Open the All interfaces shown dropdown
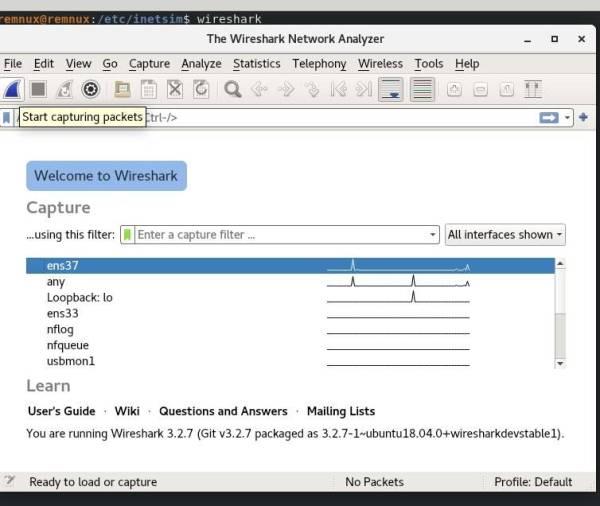The image size is (600, 506). click(x=505, y=235)
